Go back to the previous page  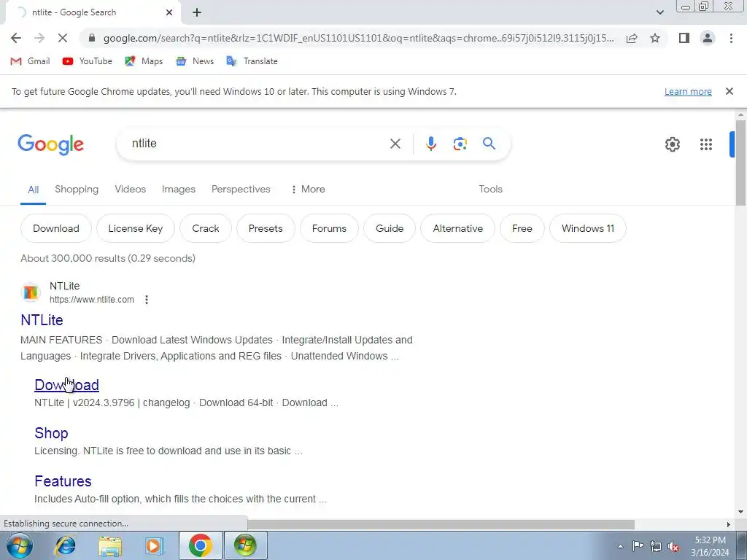pyautogui.click(x=16, y=38)
